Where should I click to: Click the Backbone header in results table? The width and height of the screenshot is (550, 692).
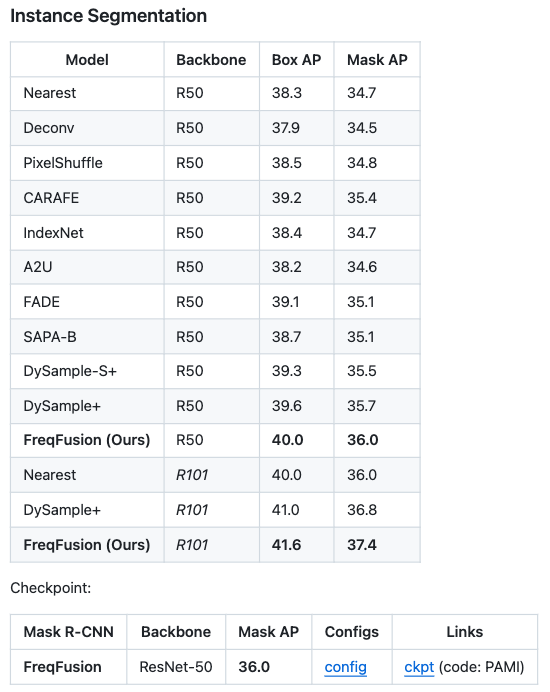211,60
